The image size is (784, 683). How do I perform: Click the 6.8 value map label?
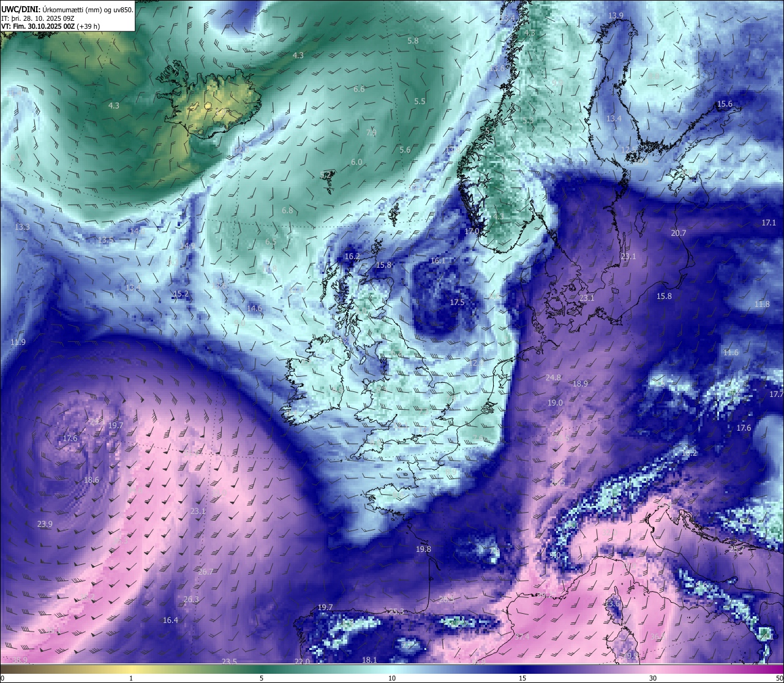[287, 211]
